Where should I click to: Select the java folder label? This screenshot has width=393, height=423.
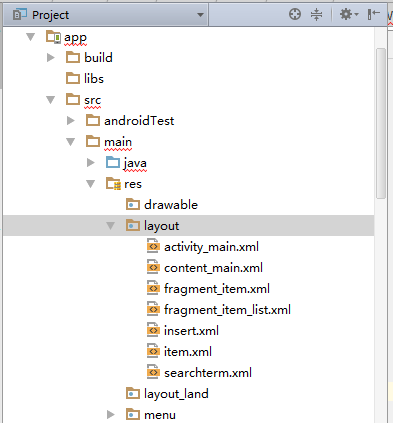pos(135,163)
